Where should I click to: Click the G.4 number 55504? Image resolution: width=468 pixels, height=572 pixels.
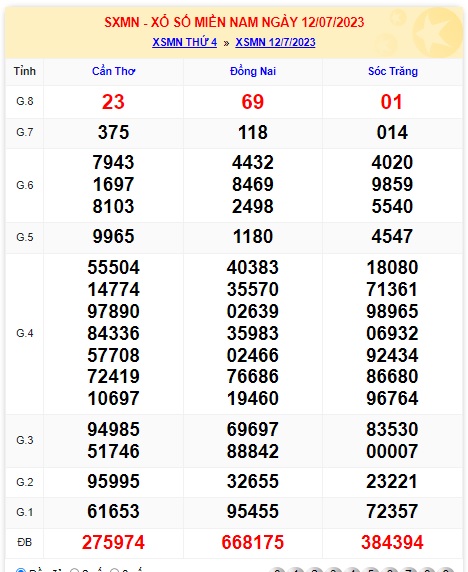113,267
